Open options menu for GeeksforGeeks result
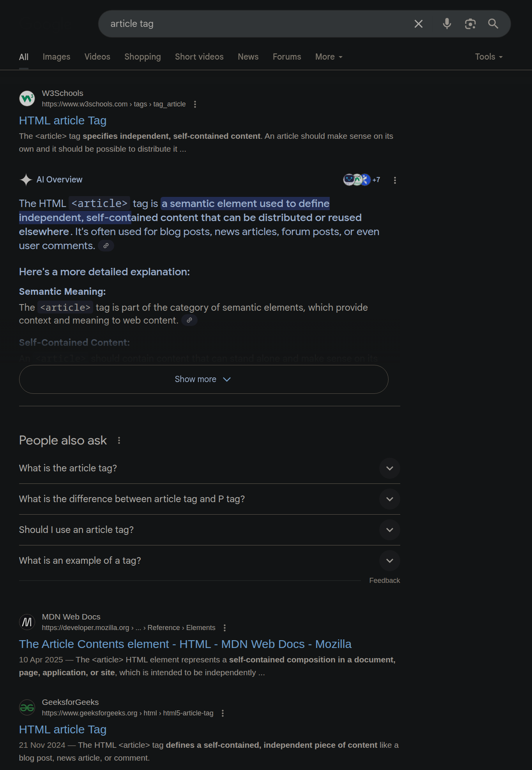This screenshot has height=770, width=532. click(223, 713)
